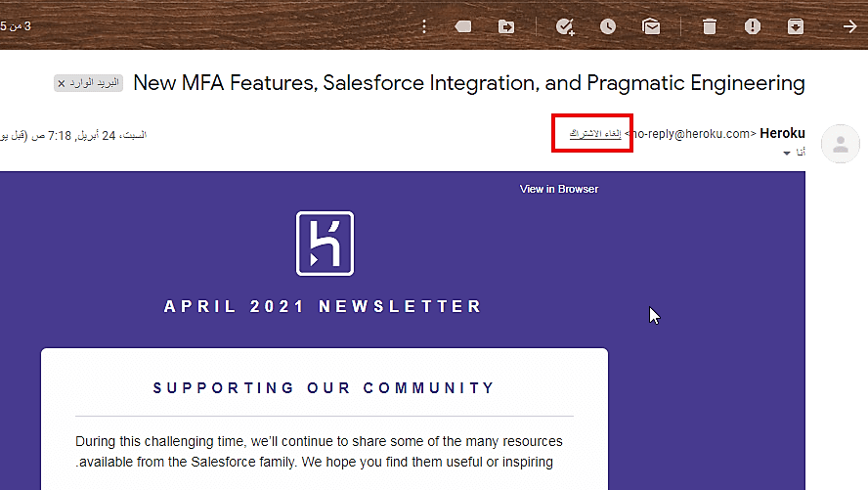Viewport: 868px width, 490px height.
Task: Click the back to inbox arrow
Action: [849, 26]
